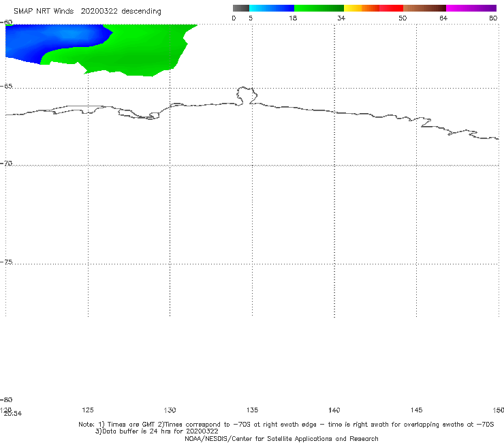This screenshot has height=443, width=504.
Task: Click the longitude label '125'
Action: point(88,410)
